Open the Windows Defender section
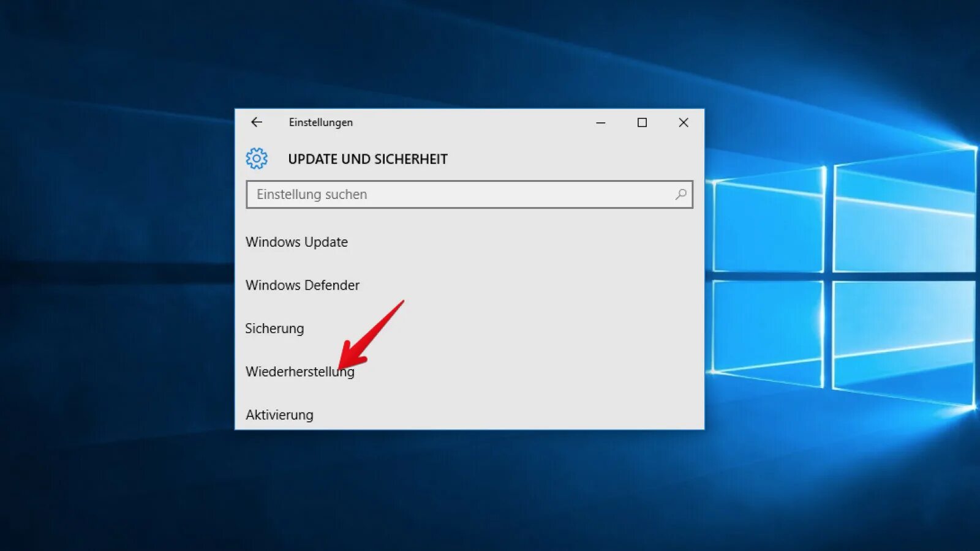The image size is (980, 551). pyautogui.click(x=303, y=285)
